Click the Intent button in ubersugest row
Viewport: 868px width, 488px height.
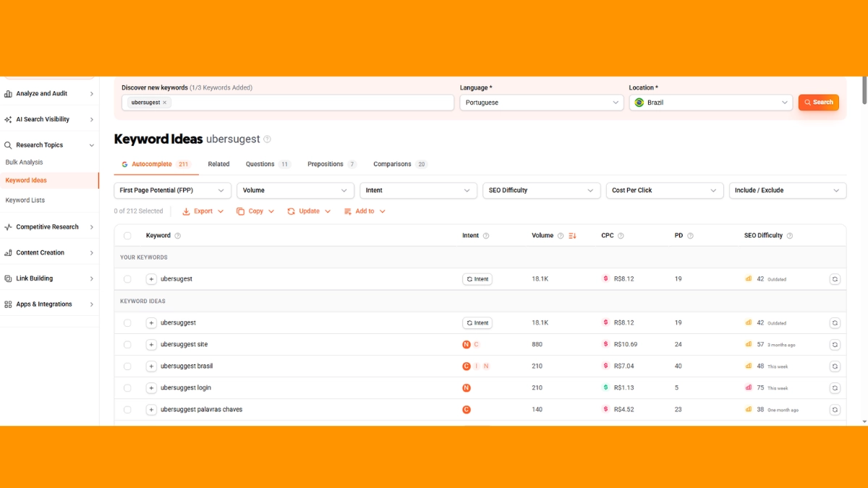pyautogui.click(x=477, y=279)
